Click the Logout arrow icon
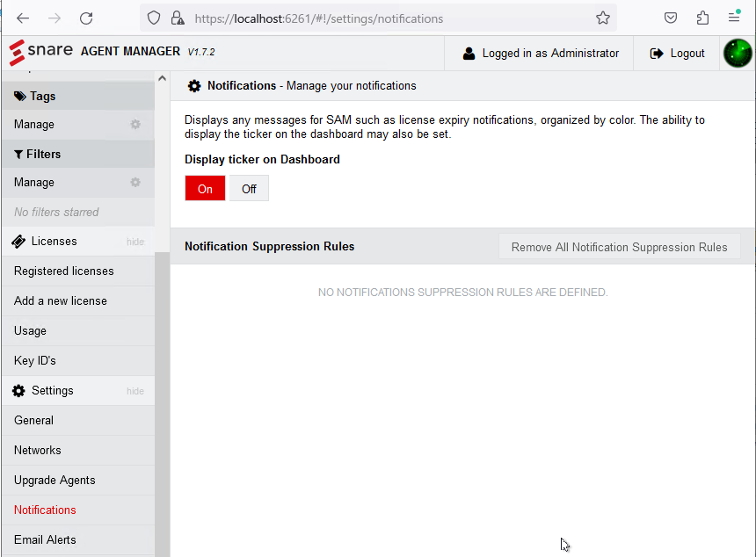The image size is (756, 557). 657,54
